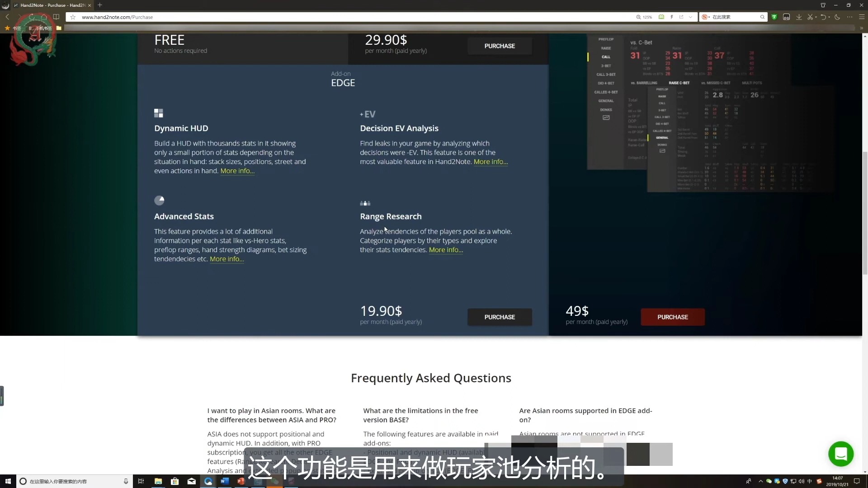
Task: Click the Range Research players icon
Action: coord(365,203)
